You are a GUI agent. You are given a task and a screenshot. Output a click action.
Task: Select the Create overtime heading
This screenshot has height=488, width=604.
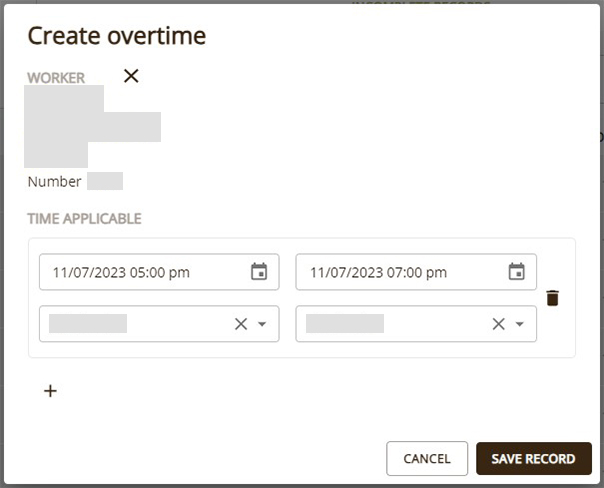117,36
